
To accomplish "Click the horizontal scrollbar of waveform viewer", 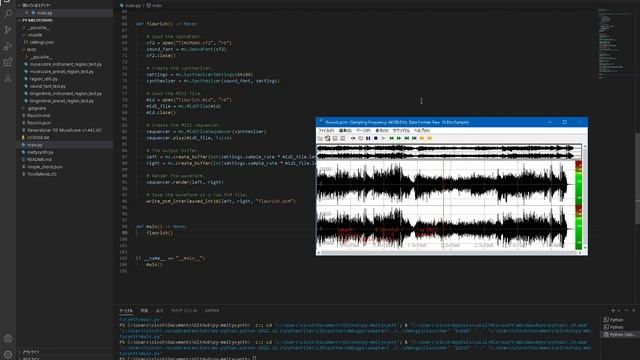I will pyautogui.click(x=449, y=253).
